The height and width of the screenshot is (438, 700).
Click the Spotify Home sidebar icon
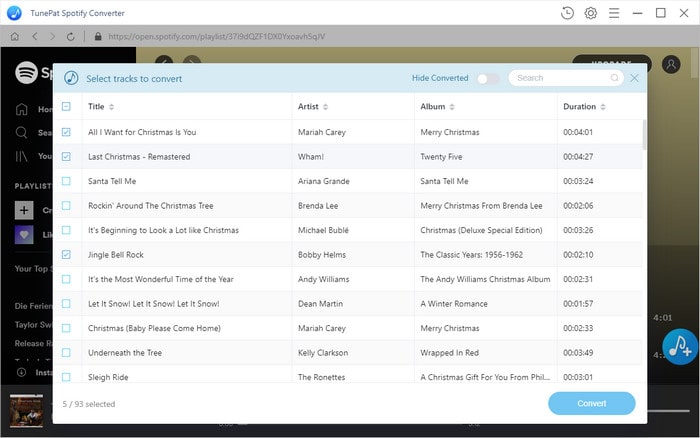[x=21, y=109]
